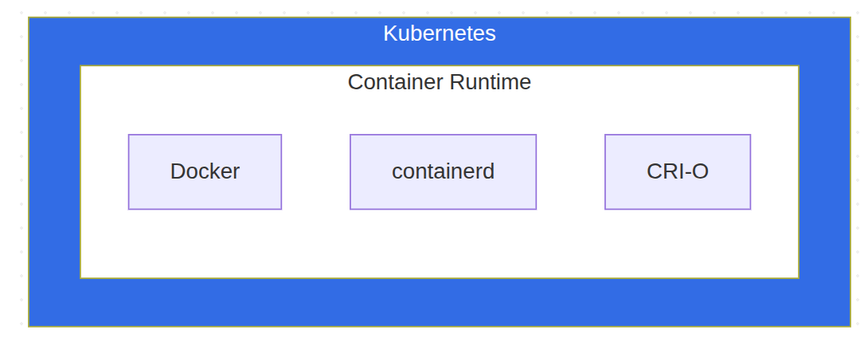This screenshot has height=346, width=868.
Task: Click white space directly beneath CRI-O node
Action: tap(677, 243)
